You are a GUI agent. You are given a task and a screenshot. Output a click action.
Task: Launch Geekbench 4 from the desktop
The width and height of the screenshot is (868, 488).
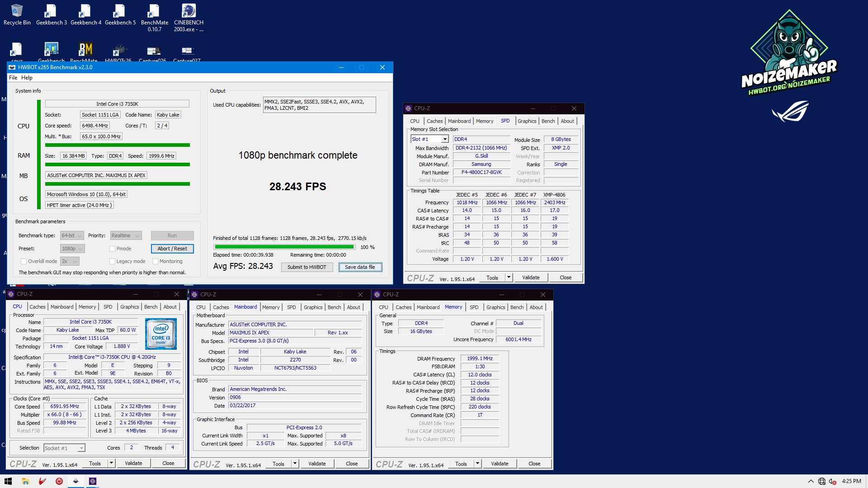tap(85, 14)
